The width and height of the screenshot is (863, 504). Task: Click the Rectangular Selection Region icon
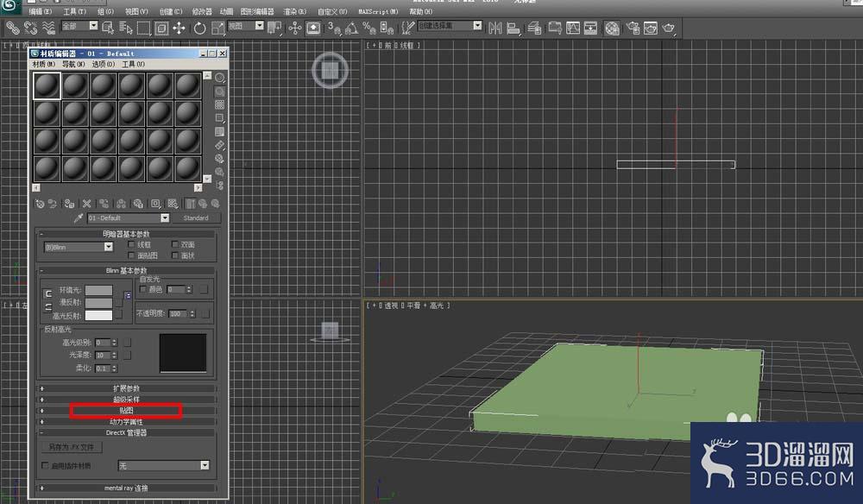tap(143, 28)
